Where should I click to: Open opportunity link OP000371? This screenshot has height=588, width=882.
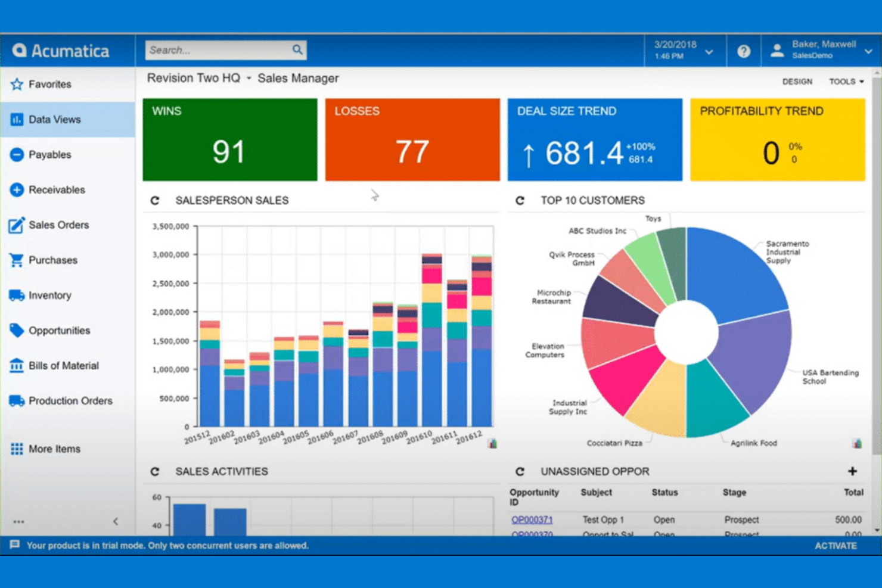pos(532,520)
